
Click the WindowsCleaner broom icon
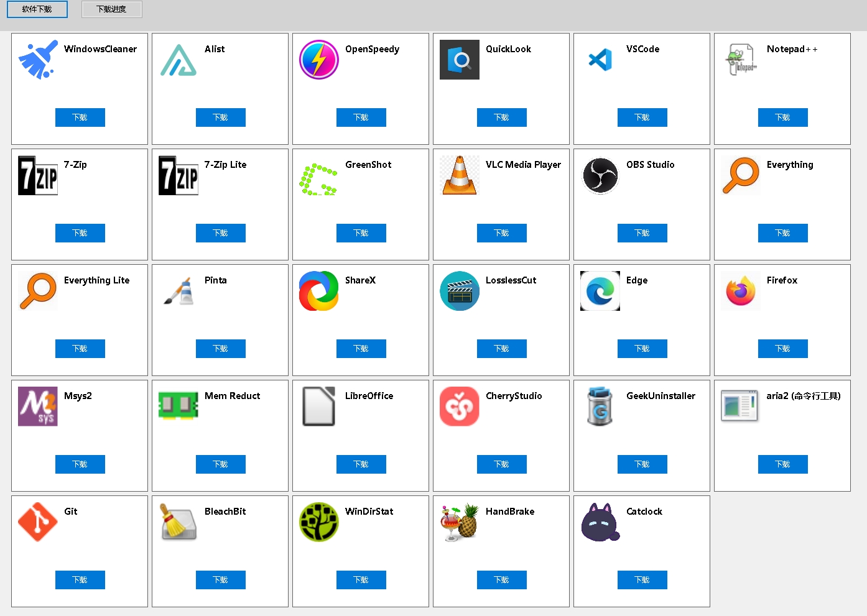pyautogui.click(x=38, y=60)
